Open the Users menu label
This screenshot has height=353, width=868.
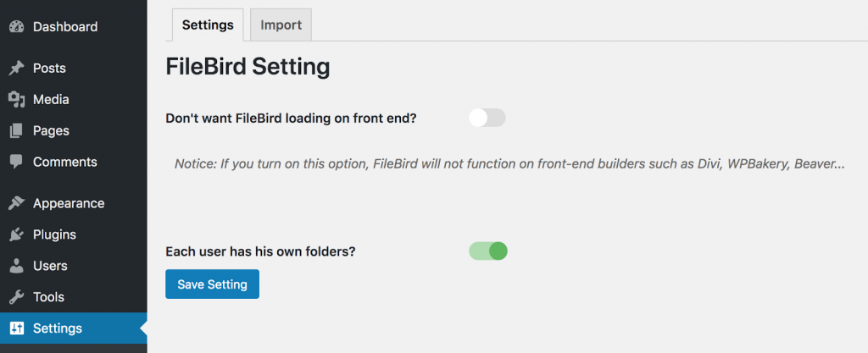click(50, 266)
